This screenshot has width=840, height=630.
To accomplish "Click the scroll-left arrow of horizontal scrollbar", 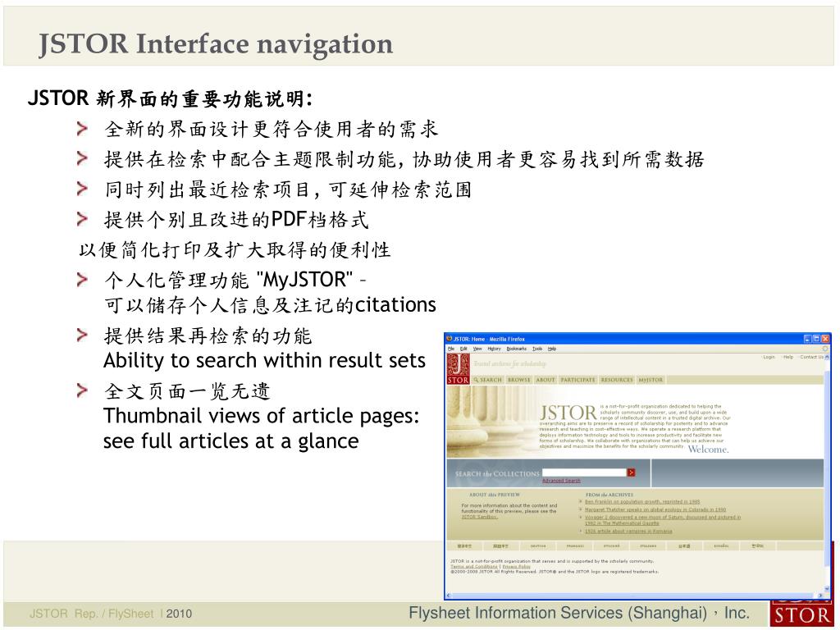I will point(449,596).
